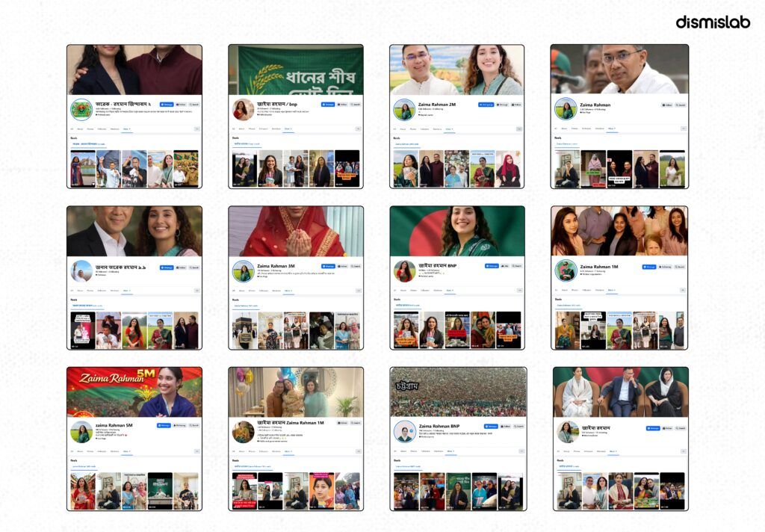Expand More dropdown on জাইমা রহমান BNP flag page
The image size is (765, 532).
click(449, 291)
